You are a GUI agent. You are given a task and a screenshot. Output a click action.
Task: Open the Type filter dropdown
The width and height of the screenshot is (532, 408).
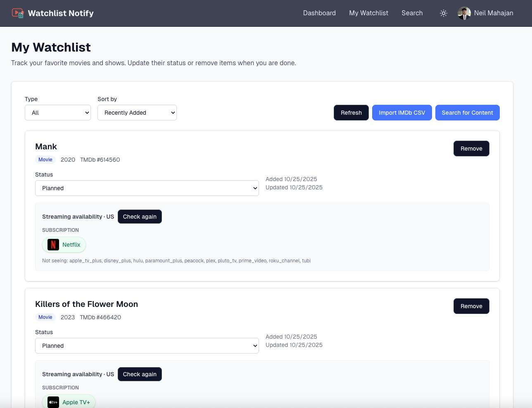click(58, 112)
